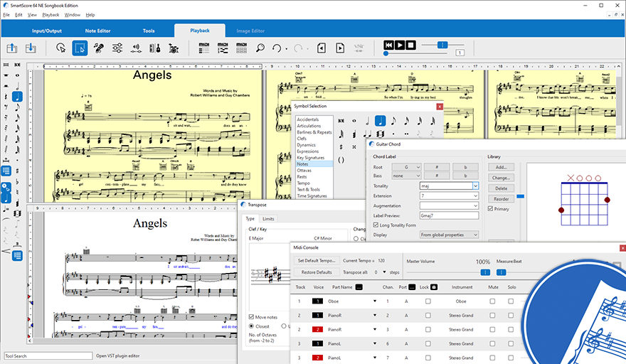This screenshot has height=364, width=626.
Task: Expand the Tonality combo box arrow
Action: [x=475, y=186]
